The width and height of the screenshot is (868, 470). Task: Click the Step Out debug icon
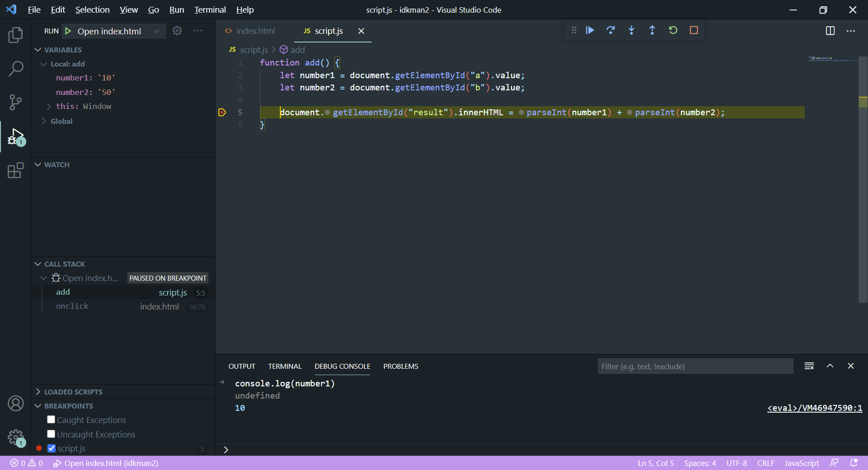coord(652,30)
